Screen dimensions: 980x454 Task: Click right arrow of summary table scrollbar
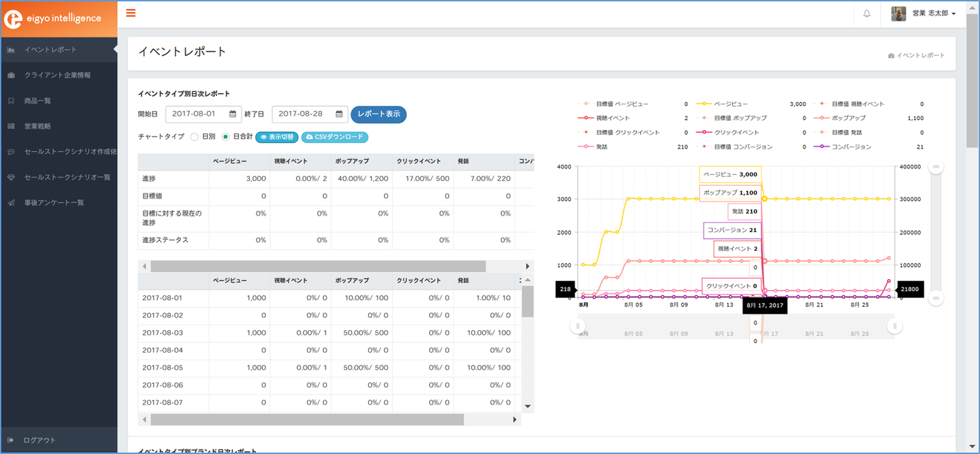click(x=527, y=266)
